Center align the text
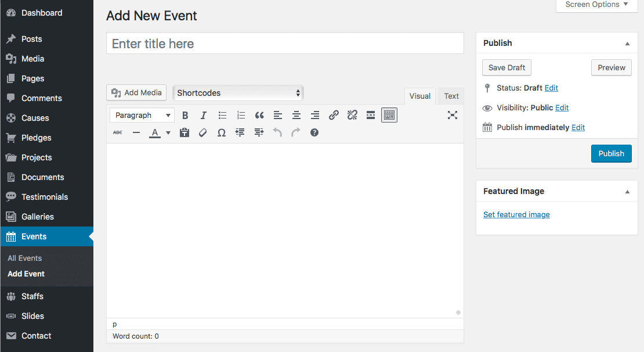644x352 pixels. point(296,116)
